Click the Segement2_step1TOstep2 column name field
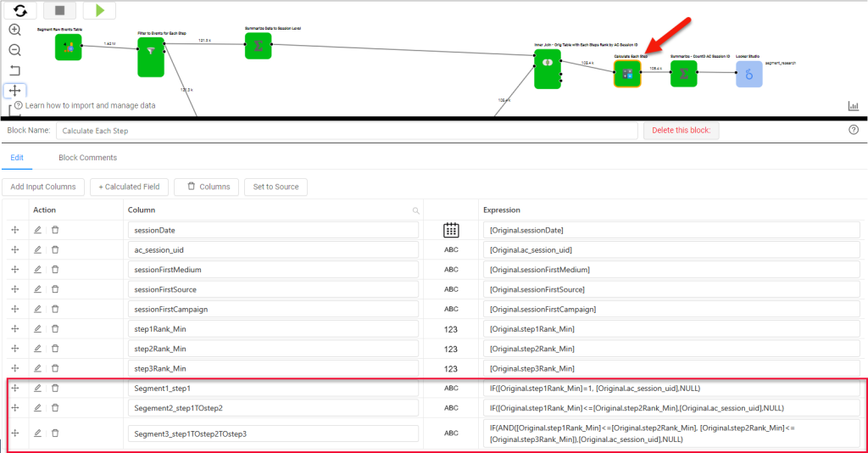Viewport: 868px width, 453px height. tap(273, 408)
